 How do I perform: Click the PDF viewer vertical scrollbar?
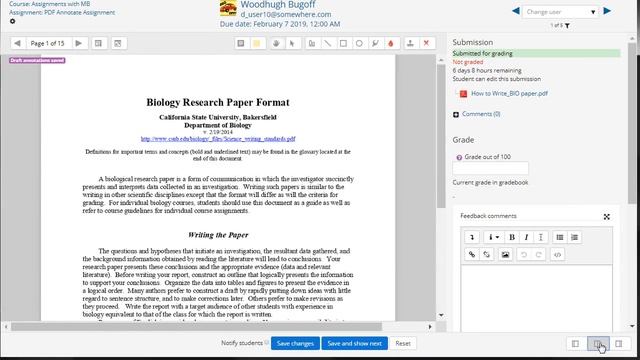441,137
